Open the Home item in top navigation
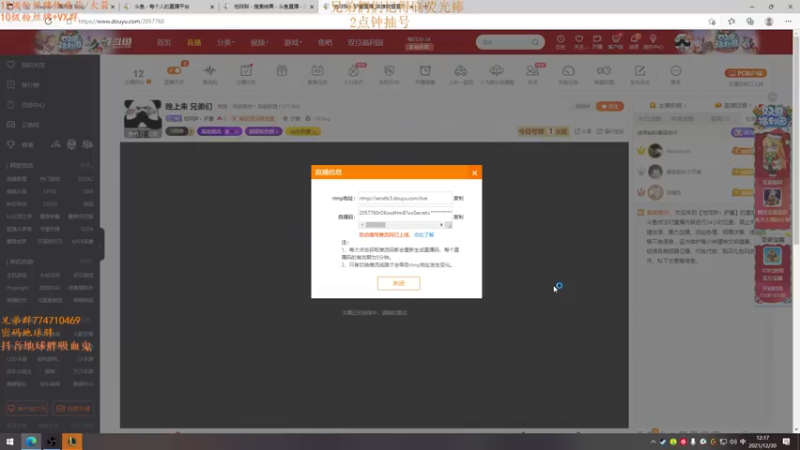The image size is (800, 450). [x=164, y=42]
